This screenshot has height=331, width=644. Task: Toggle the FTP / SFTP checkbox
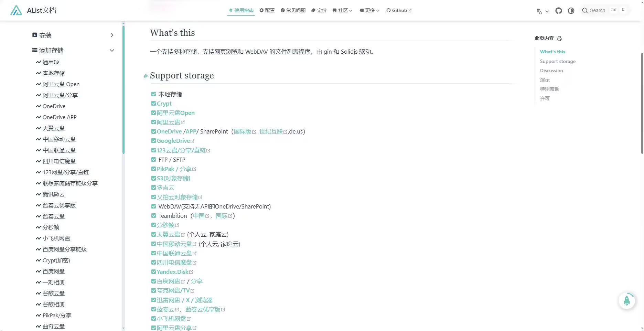[x=154, y=160]
